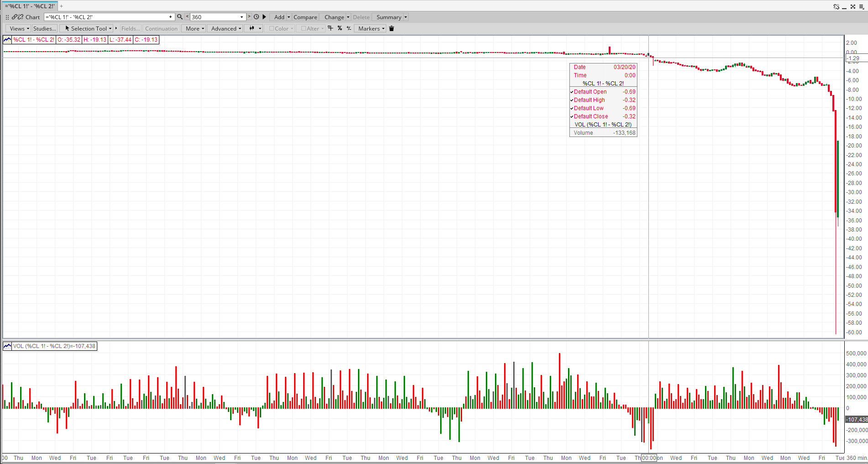This screenshot has width=868, height=464.
Task: Click the plus/minus toolbar icon
Action: coord(349,28)
